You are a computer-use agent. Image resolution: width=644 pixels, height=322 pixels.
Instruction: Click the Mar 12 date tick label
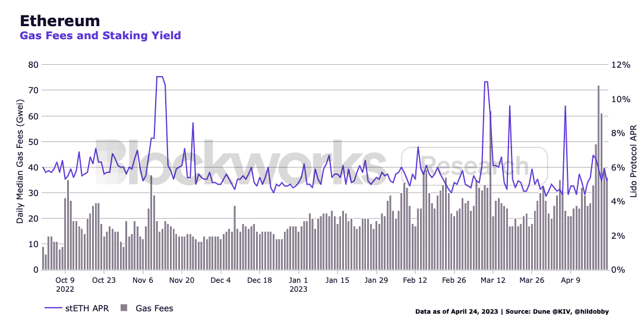[493, 280]
